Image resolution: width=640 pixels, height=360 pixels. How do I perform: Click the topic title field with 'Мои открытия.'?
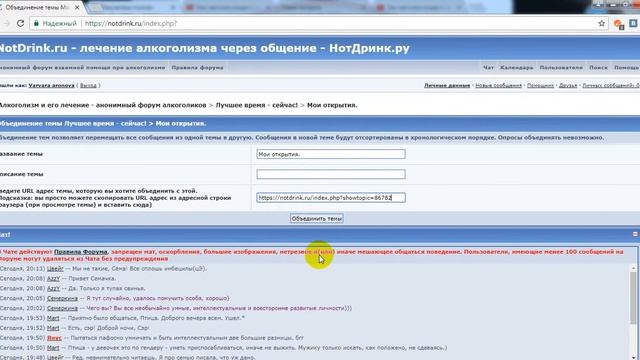[331, 154]
